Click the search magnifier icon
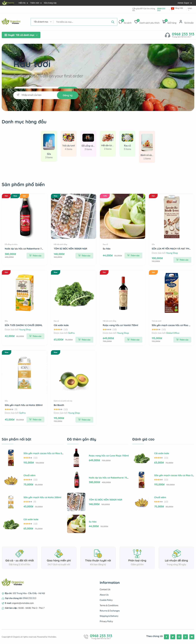The height and width of the screenshot is (644, 196). click(x=113, y=22)
